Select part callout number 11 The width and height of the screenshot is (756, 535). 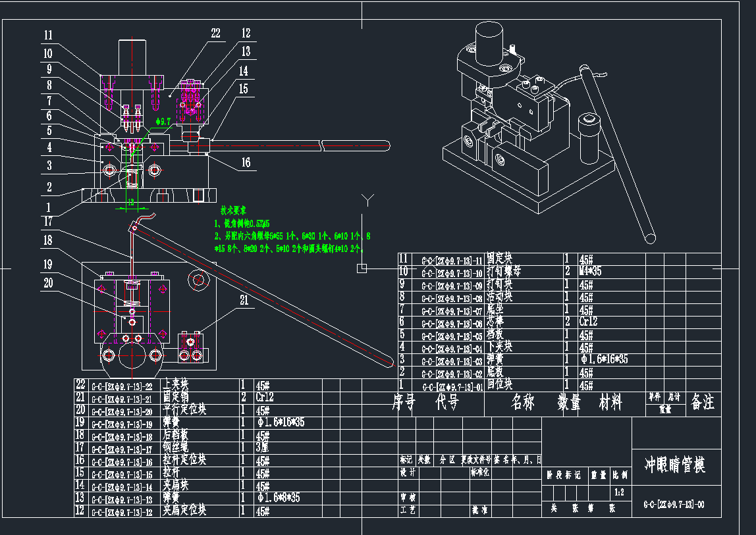pos(49,35)
